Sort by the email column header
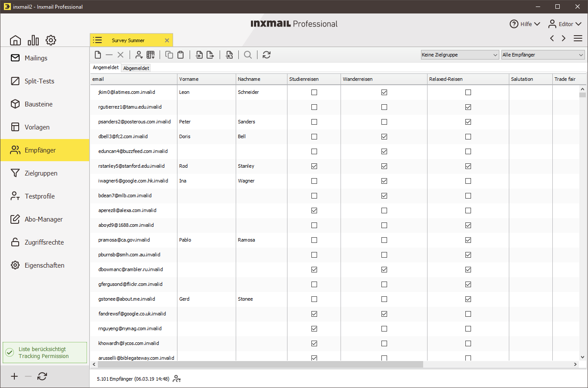588x388 pixels. click(x=134, y=79)
